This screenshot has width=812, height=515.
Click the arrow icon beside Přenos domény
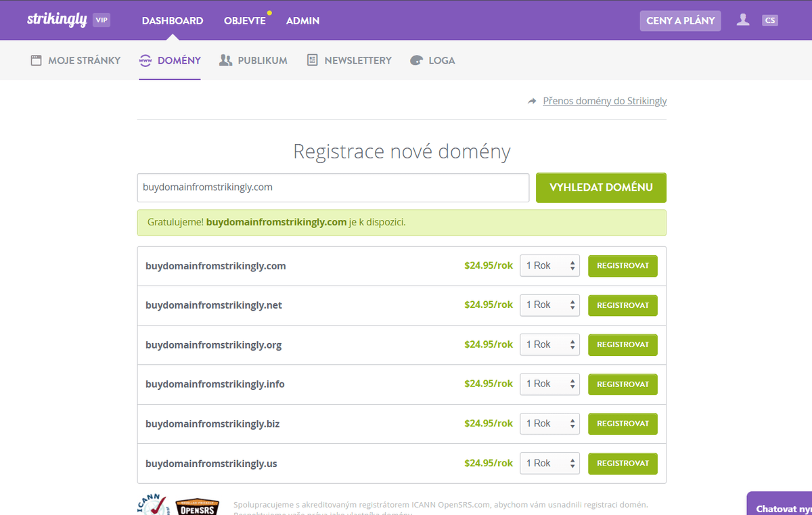[x=533, y=101]
